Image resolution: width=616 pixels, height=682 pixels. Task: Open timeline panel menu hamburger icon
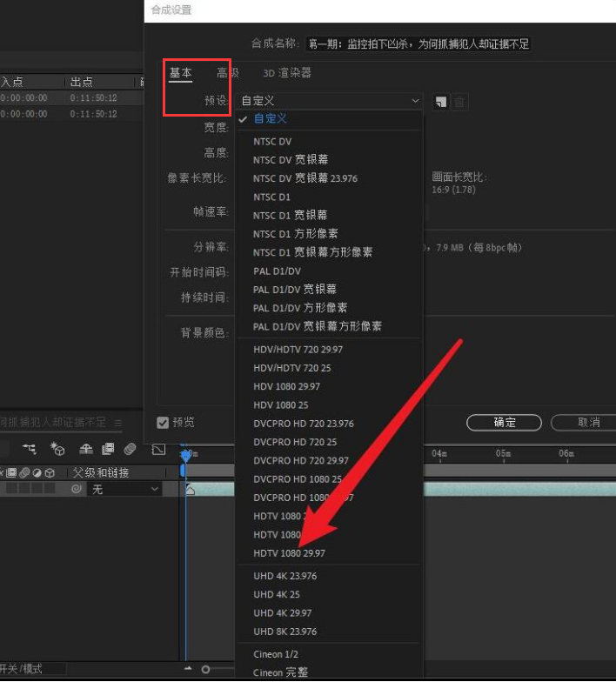point(118,423)
